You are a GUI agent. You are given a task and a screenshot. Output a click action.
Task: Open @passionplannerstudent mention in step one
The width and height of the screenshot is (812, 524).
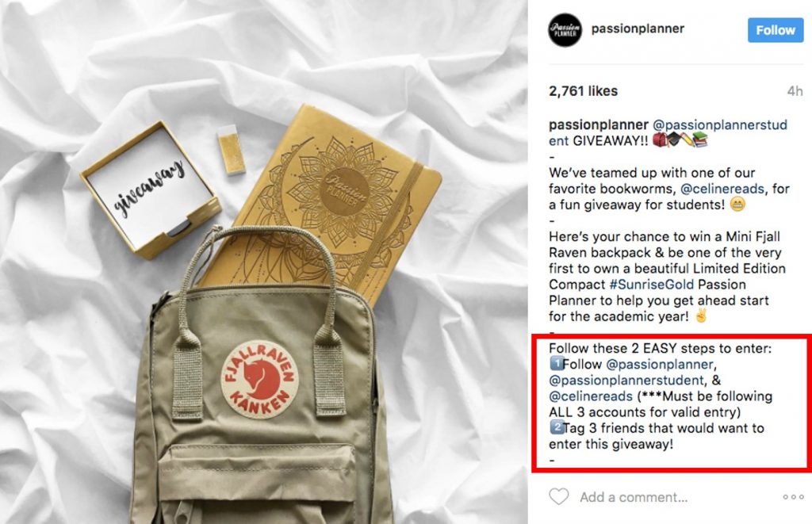coord(626,380)
